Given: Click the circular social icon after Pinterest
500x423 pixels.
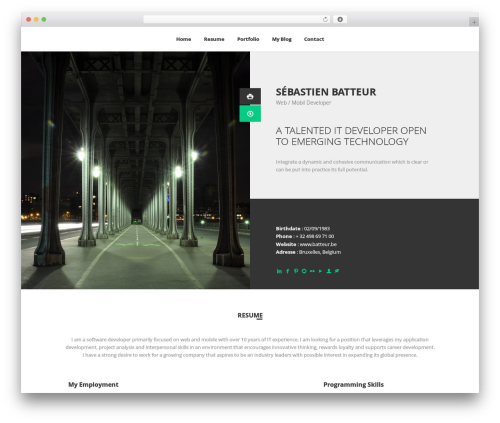Looking at the screenshot, I should coord(304,271).
